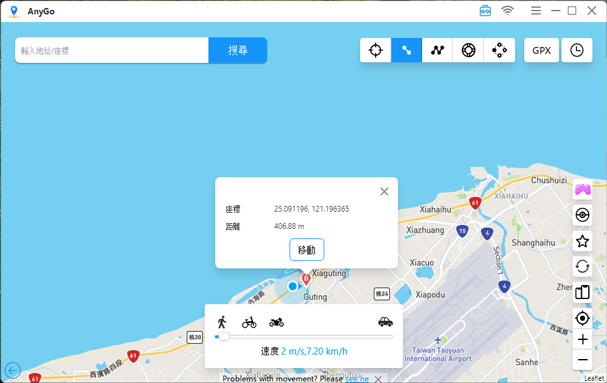Select bicycle speed icon
Screen dimensions: 607x383
[249, 322]
